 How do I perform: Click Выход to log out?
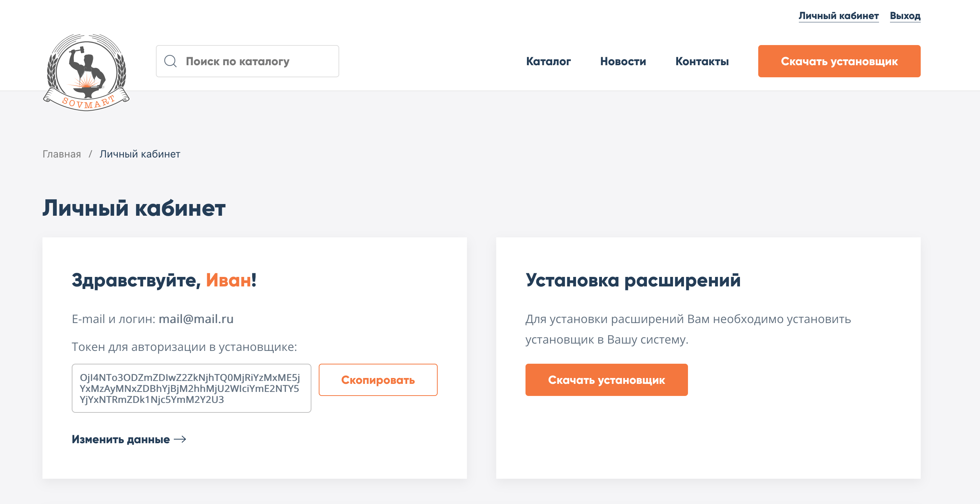click(x=905, y=16)
